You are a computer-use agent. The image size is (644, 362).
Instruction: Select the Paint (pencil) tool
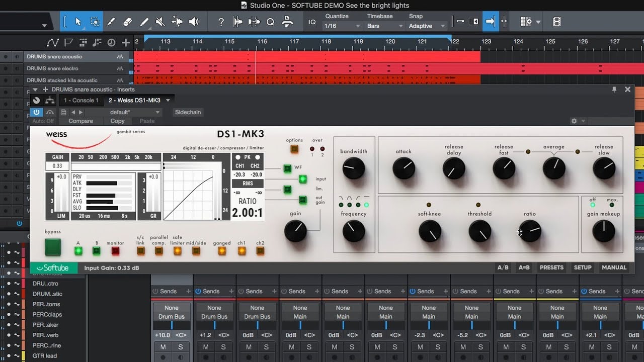(144, 22)
